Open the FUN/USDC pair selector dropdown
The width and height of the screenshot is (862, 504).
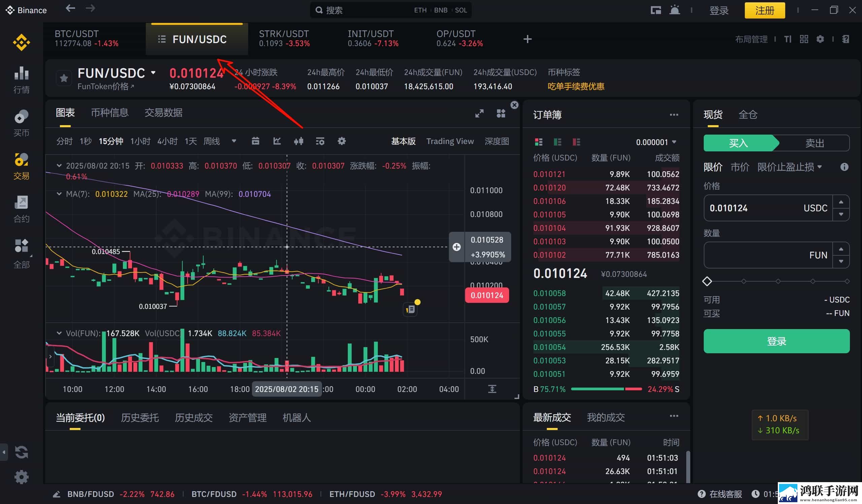153,72
